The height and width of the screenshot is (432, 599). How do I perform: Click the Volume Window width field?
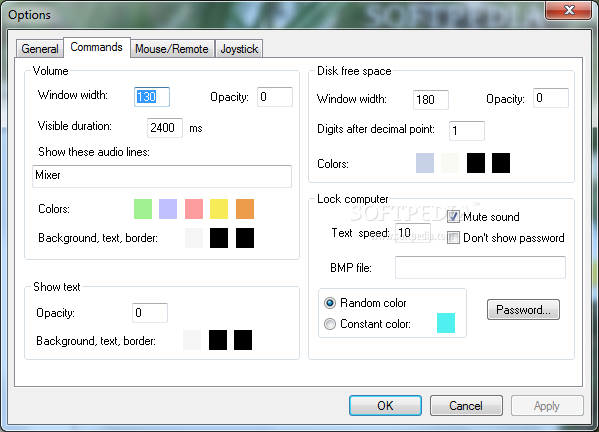click(152, 97)
